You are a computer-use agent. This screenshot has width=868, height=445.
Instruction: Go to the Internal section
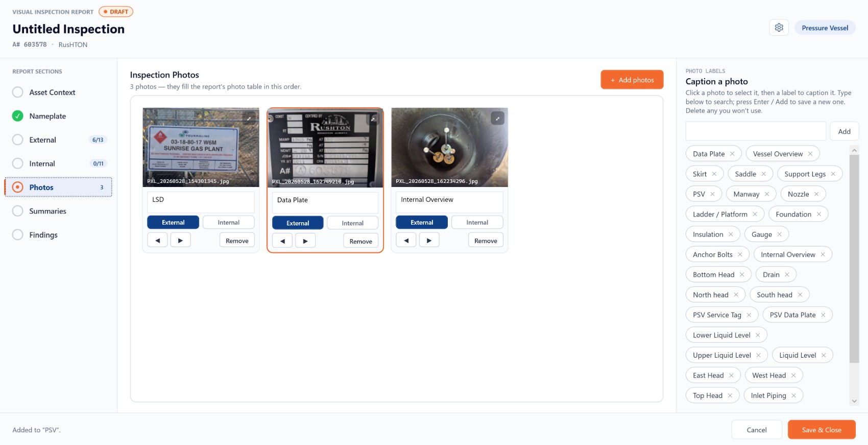[58, 163]
